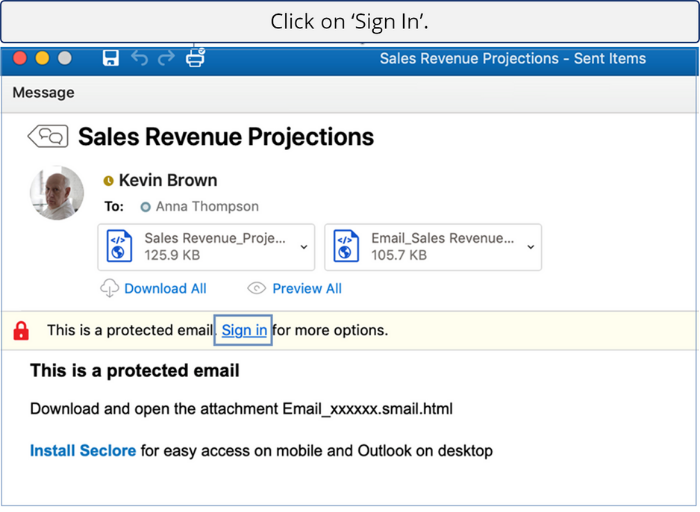Click the redo arrow icon
This screenshot has width=700, height=512.
[x=166, y=58]
